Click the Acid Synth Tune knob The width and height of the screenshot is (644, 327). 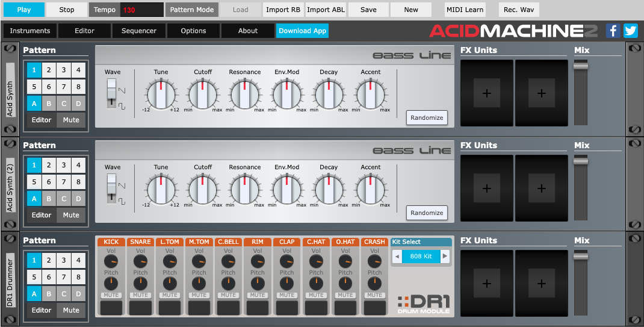161,95
